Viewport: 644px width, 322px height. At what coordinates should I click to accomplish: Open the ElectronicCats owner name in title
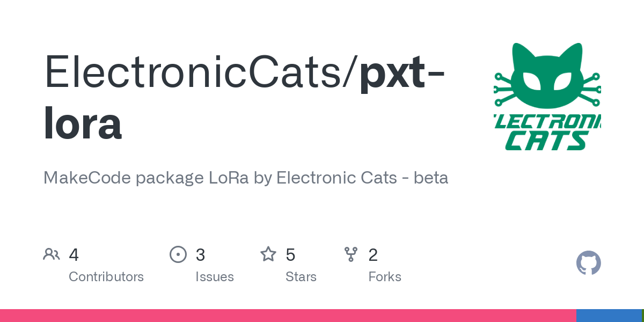198,72
